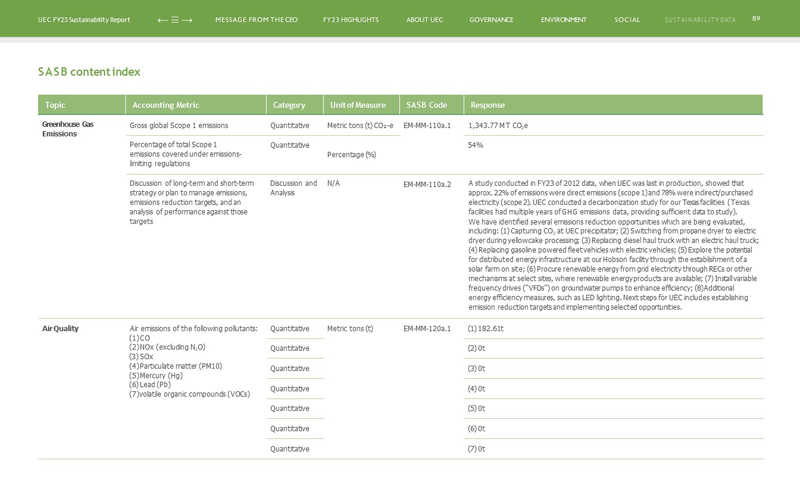Click the SASB Code column header
The width and height of the screenshot is (800, 486).
[x=426, y=105]
